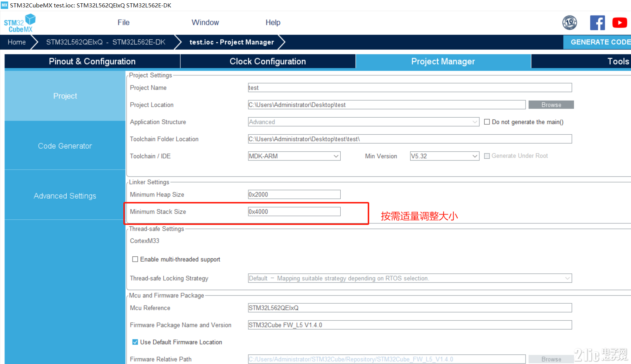Click the Linker Settings group title
The width and height of the screenshot is (631, 364).
(149, 182)
